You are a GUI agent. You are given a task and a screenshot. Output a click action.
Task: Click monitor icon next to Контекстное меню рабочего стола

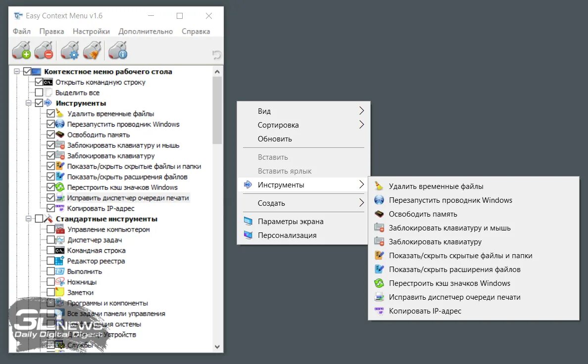click(36, 71)
